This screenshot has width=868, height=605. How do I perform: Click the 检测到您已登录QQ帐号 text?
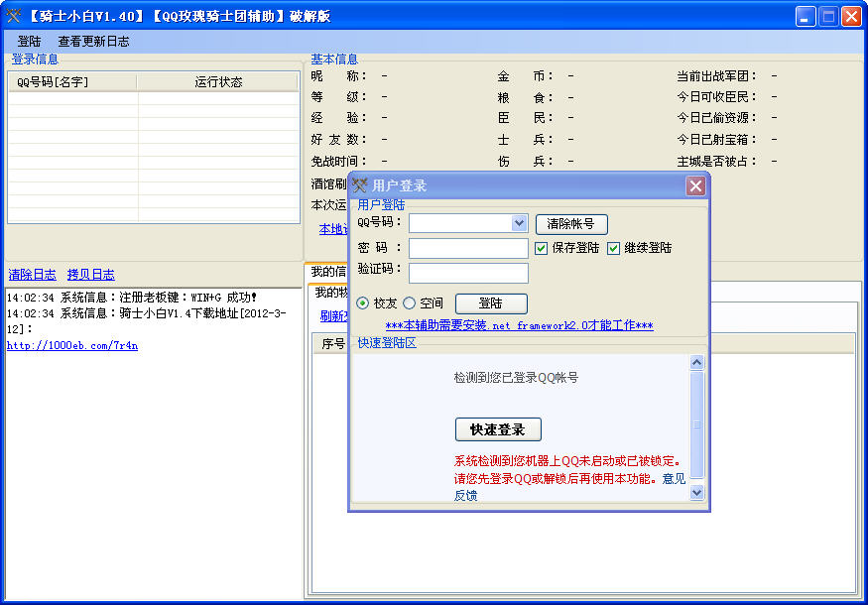516,378
